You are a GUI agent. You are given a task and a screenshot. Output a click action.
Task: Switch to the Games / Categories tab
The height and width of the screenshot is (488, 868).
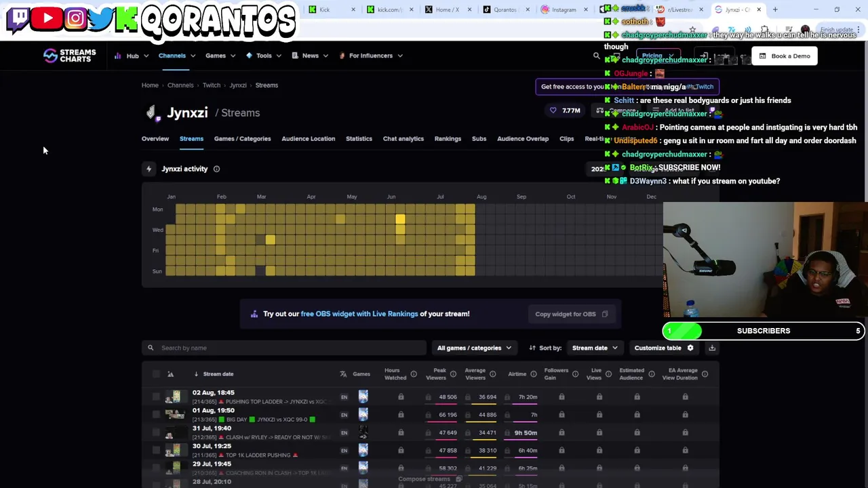pos(242,139)
